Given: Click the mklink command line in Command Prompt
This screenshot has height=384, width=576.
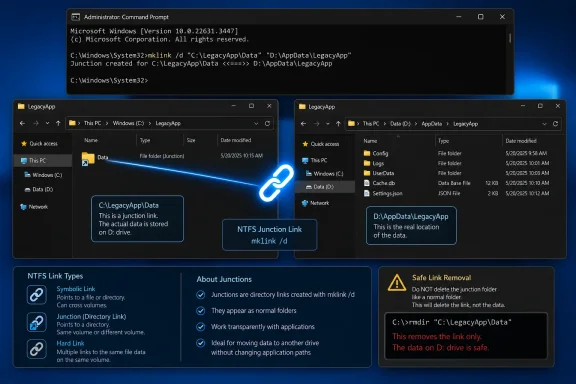Looking at the screenshot, I should coord(211,55).
